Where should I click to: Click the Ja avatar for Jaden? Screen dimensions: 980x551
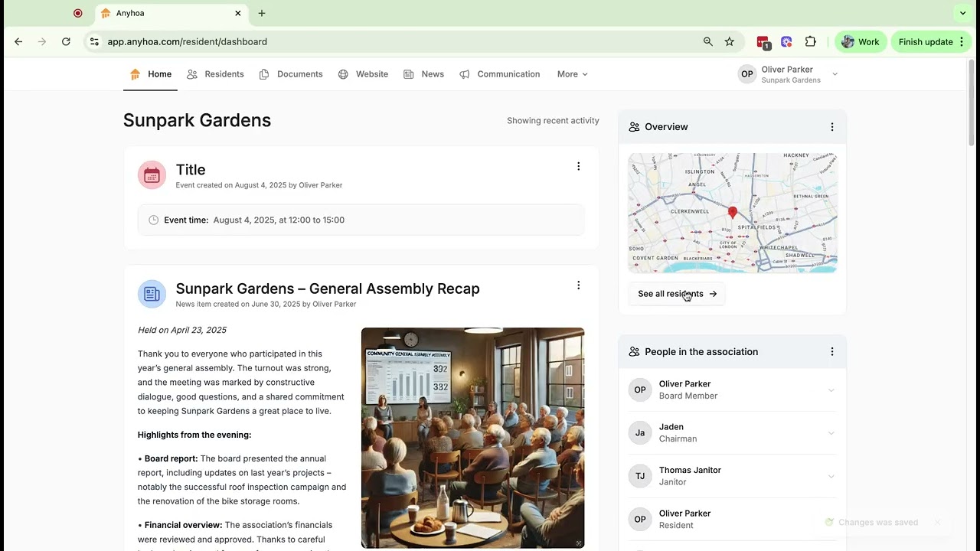640,433
